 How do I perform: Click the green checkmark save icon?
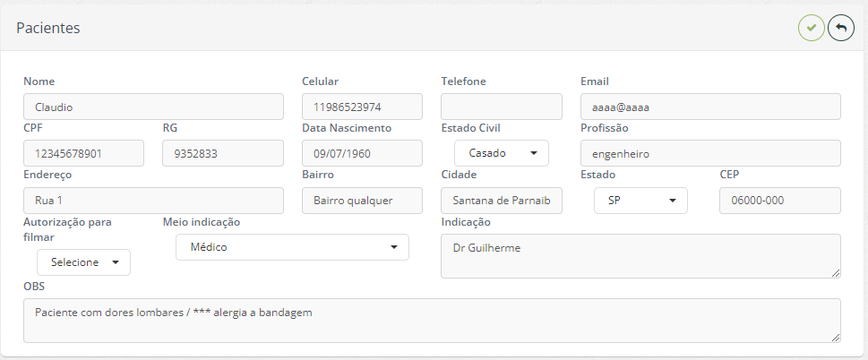(x=811, y=28)
